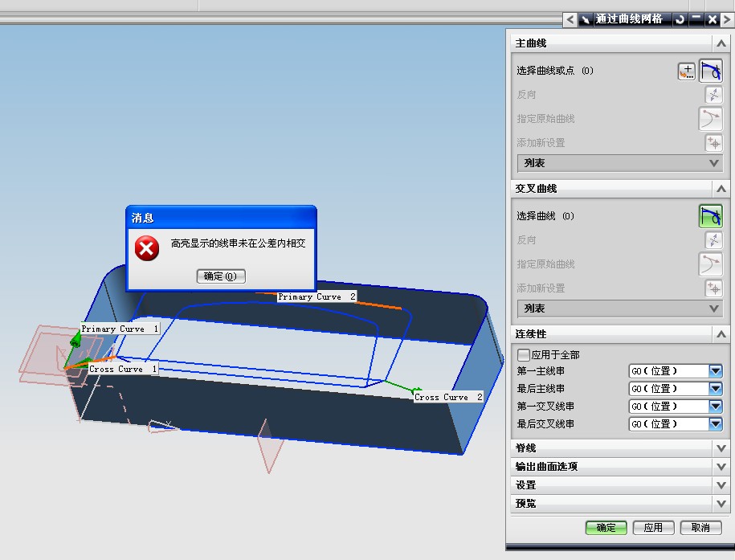
Task: Click the 添加新设置 icon under 交叉曲线
Action: click(x=711, y=288)
